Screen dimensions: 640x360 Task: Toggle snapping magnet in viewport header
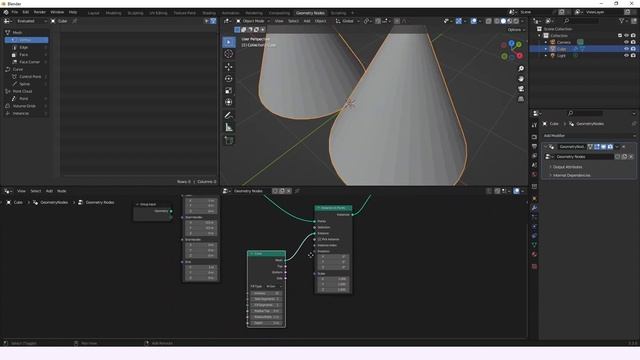click(378, 21)
